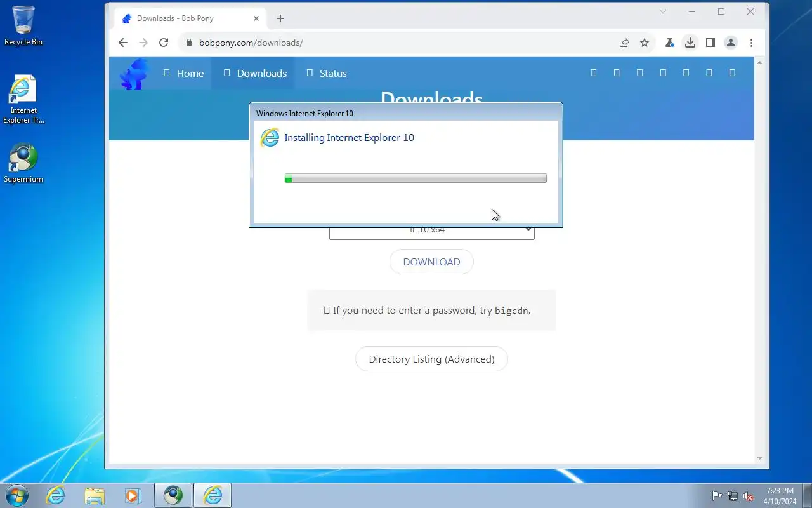The image size is (812, 508).
Task: Open the Internet Explorer desktop shortcut
Action: [23, 99]
